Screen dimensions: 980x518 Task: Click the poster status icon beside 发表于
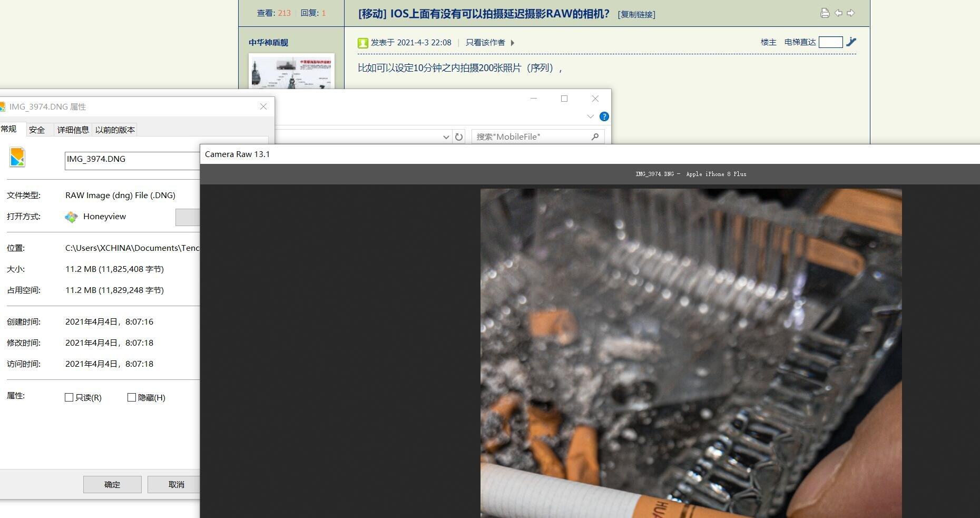click(362, 43)
